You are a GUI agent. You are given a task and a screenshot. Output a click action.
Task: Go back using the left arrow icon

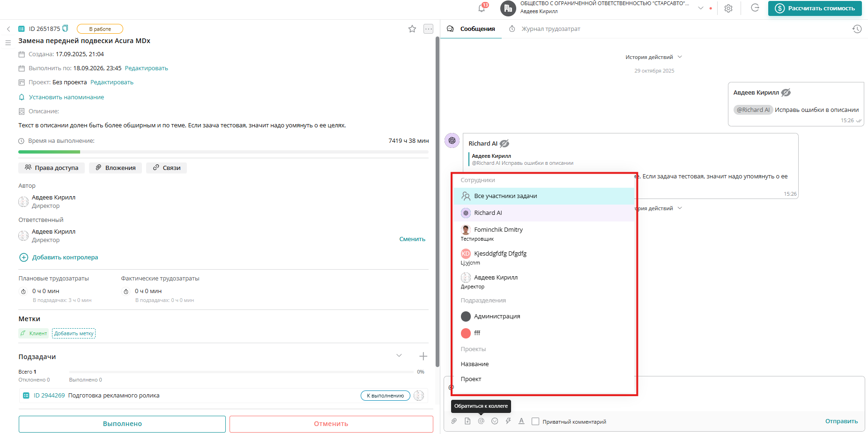point(8,29)
